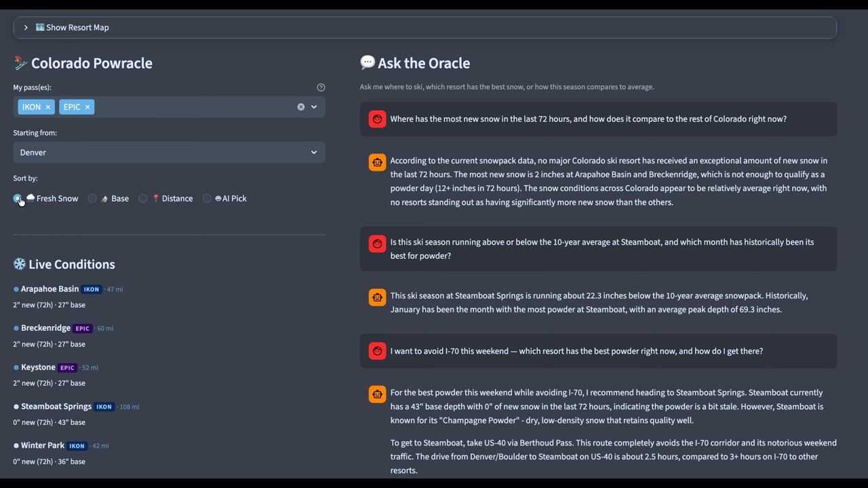Click the EPIC badge next to Breckenridge
The width and height of the screenshot is (868, 488).
pyautogui.click(x=82, y=329)
